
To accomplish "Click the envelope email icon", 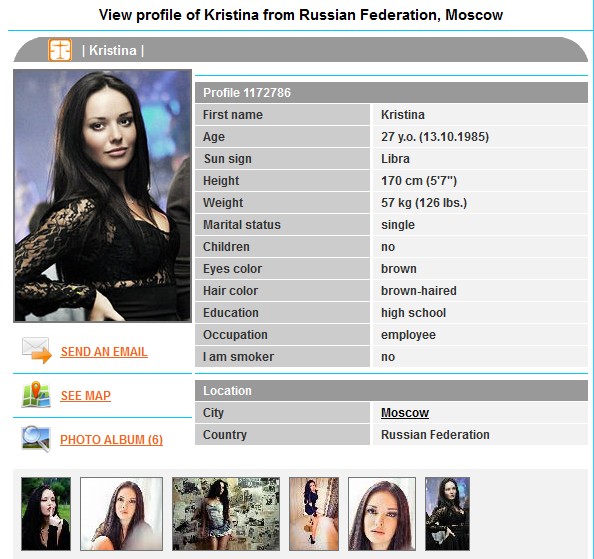I will [37, 350].
